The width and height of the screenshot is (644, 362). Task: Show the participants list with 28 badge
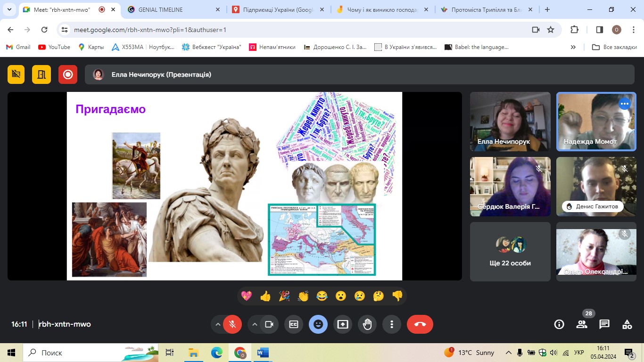(582, 324)
